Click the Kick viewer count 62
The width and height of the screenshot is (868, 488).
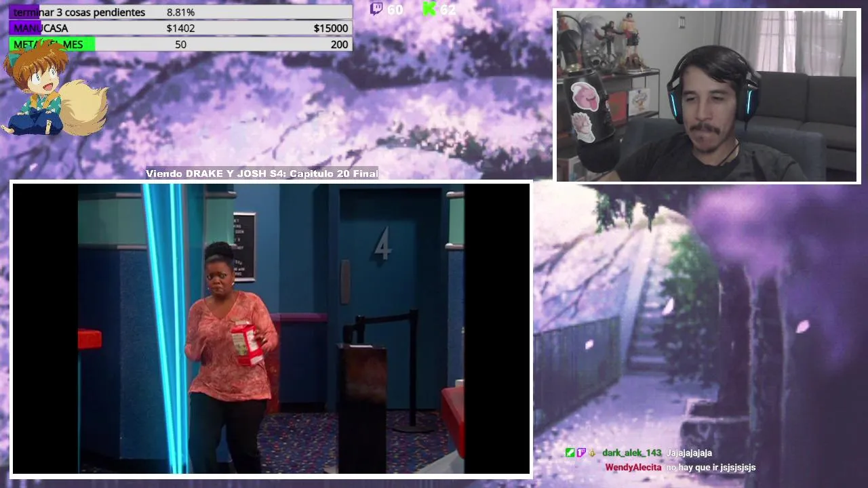[x=448, y=9]
